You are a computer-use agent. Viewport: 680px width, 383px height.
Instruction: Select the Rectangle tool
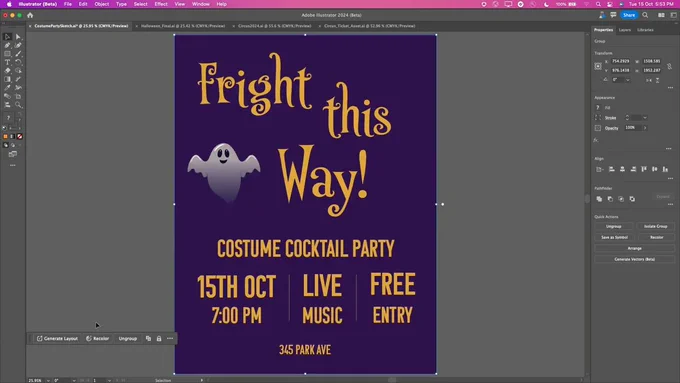(x=7, y=54)
